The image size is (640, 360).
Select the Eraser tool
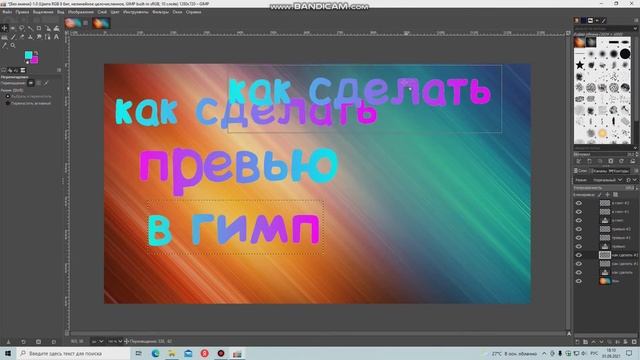(x=22, y=37)
